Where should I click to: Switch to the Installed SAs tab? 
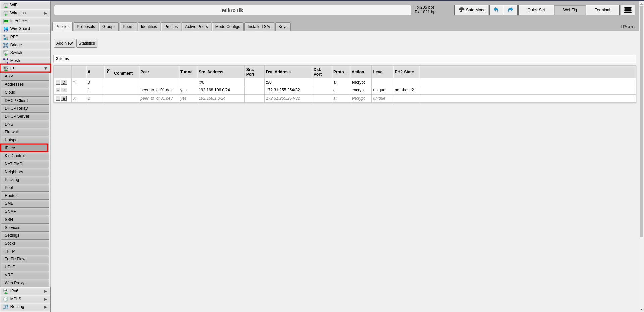[x=259, y=27]
